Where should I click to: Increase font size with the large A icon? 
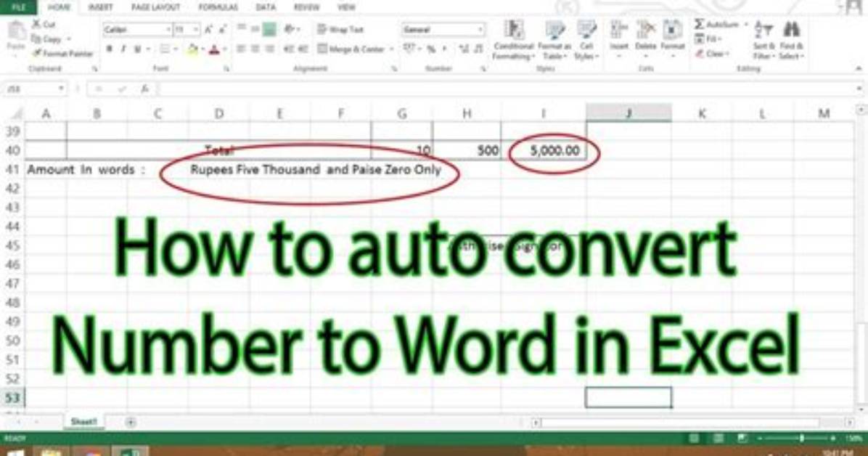click(x=208, y=29)
